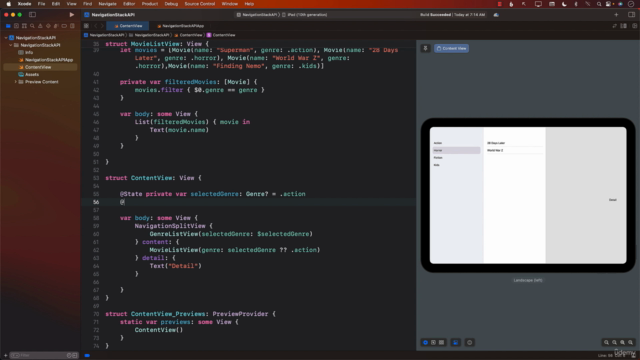
Task: Click the Preview on Device button
Action: (x=469, y=342)
